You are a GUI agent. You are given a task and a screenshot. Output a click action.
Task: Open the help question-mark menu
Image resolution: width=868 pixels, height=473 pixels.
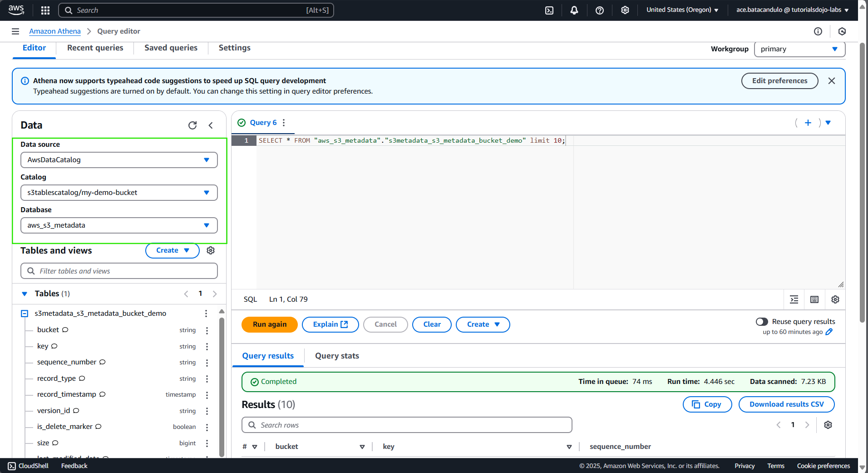[600, 10]
